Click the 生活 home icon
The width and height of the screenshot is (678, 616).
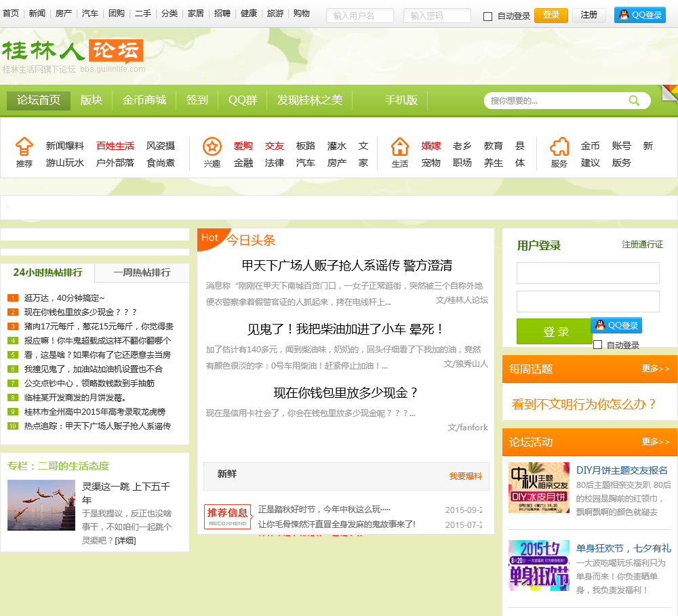tap(399, 146)
